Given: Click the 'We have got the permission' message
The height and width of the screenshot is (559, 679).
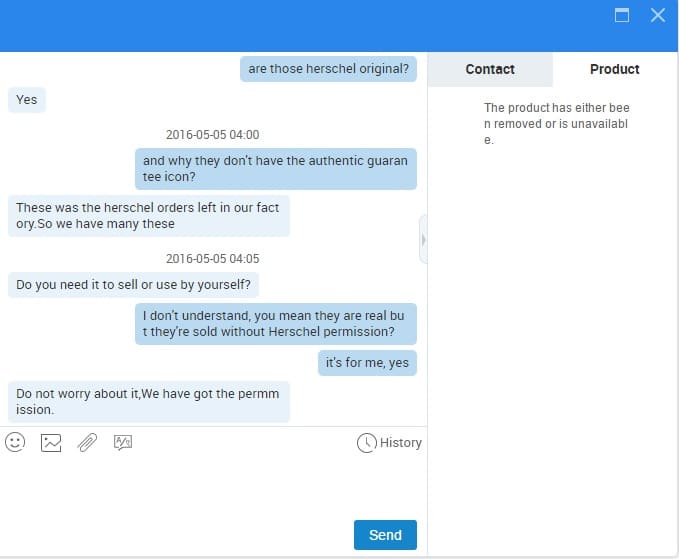Looking at the screenshot, I should pos(149,402).
